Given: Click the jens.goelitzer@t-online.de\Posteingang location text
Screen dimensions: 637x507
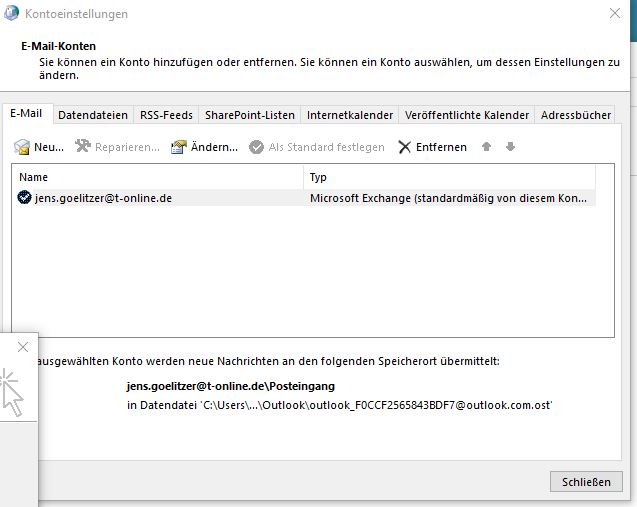Looking at the screenshot, I should 231,386.
